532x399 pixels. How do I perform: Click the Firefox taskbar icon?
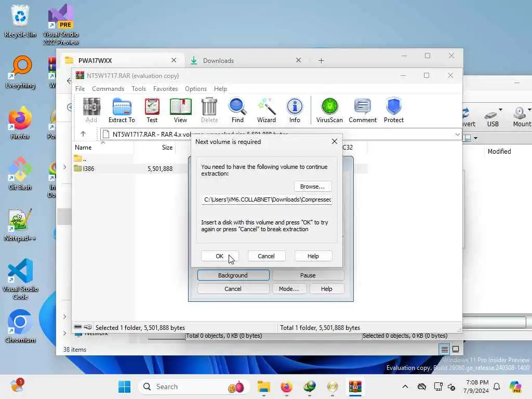point(287,387)
